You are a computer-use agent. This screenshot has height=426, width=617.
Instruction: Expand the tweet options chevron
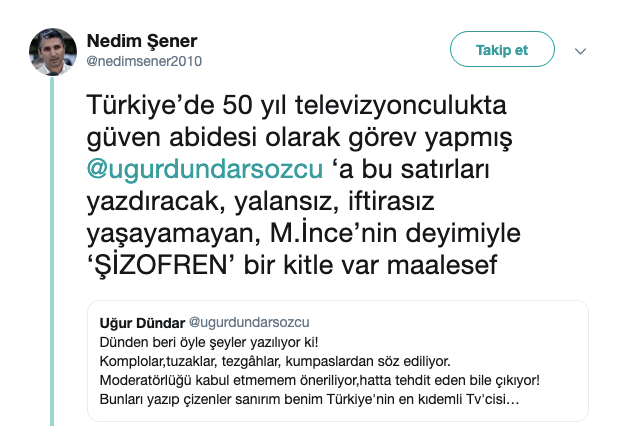tap(581, 51)
